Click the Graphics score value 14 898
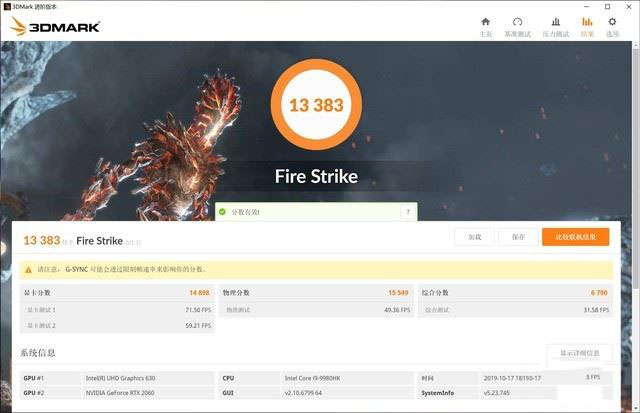The width and height of the screenshot is (640, 413). click(199, 293)
